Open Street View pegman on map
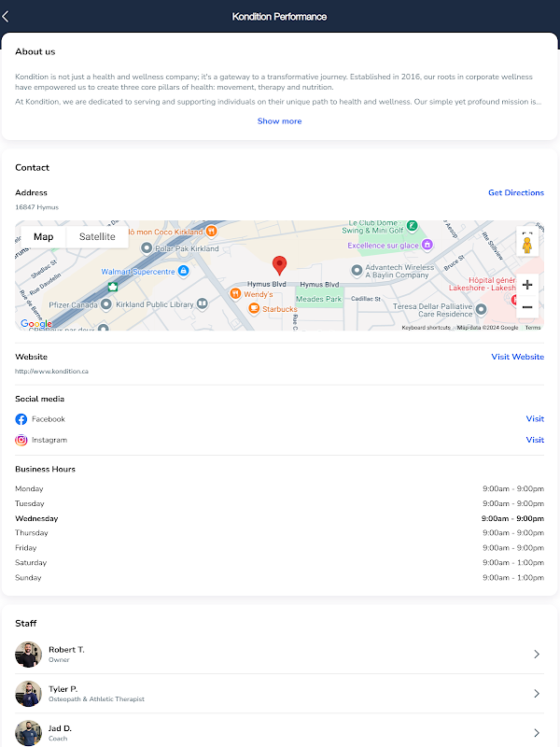The image size is (560, 747). (x=527, y=245)
